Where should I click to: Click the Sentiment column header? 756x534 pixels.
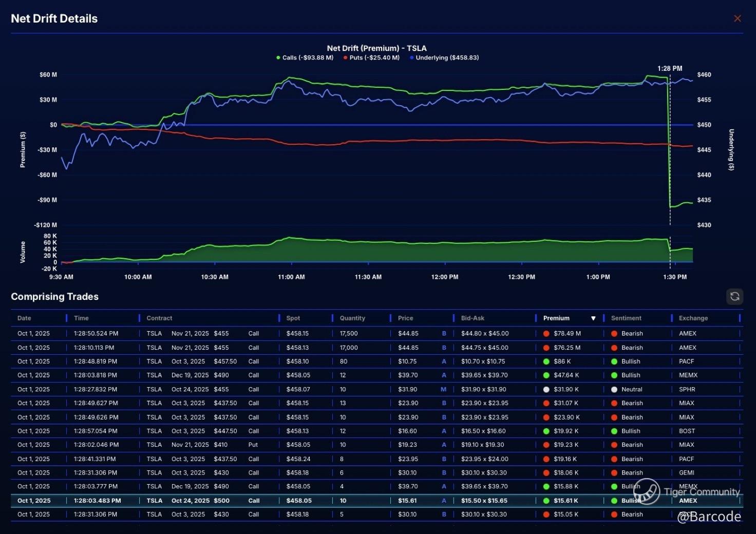tap(626, 318)
